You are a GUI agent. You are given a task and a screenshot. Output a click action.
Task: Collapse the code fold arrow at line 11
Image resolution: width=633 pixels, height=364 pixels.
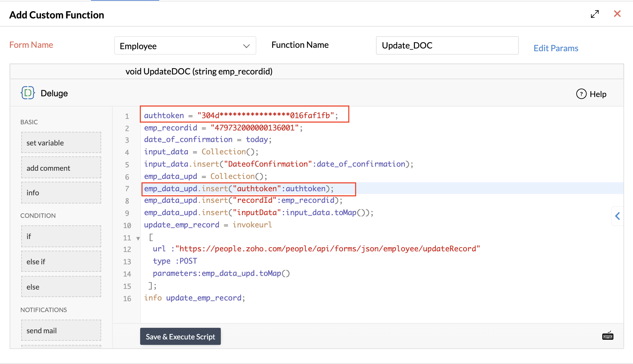[x=138, y=238]
